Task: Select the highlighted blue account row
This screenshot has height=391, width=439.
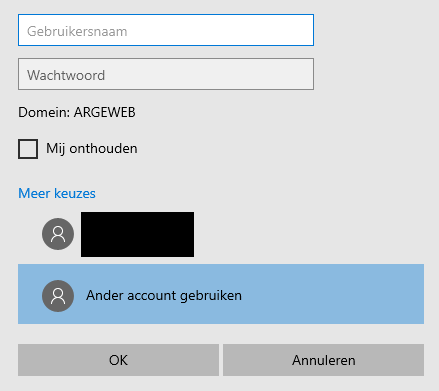Action: pyautogui.click(x=221, y=294)
